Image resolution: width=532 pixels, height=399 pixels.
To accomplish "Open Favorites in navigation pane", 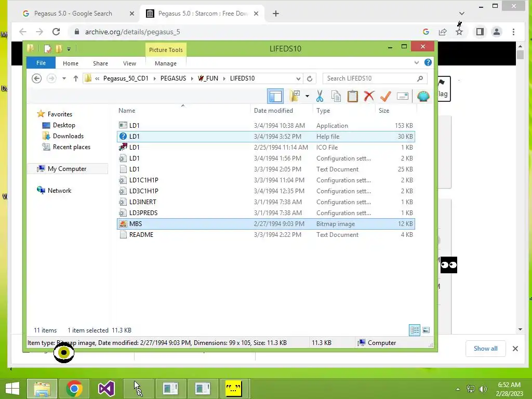I will 60,114.
